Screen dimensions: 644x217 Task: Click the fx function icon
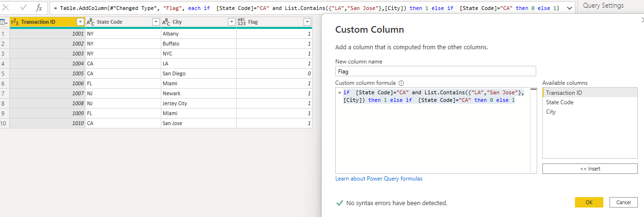39,8
